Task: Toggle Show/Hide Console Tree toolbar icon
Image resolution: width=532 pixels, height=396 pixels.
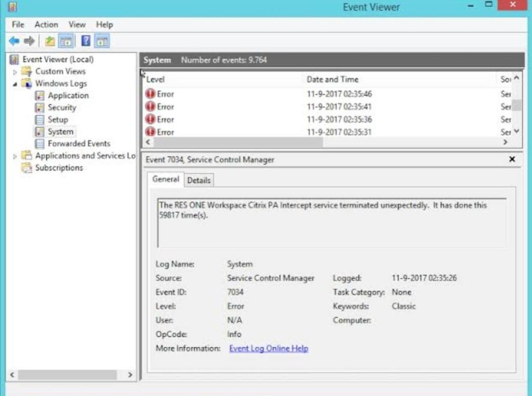Action: tap(65, 41)
